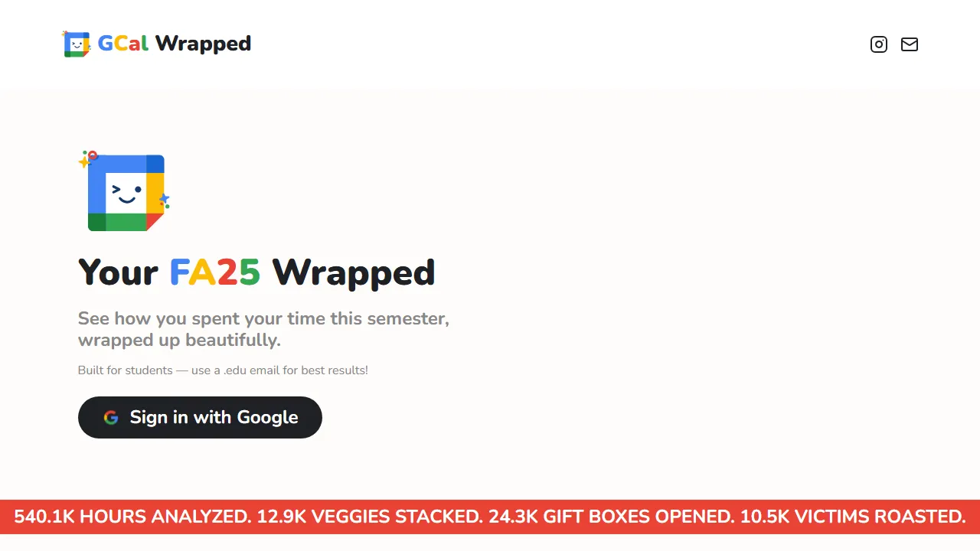The image size is (980, 551).
Task: Click the semester tagline text
Action: [263, 329]
